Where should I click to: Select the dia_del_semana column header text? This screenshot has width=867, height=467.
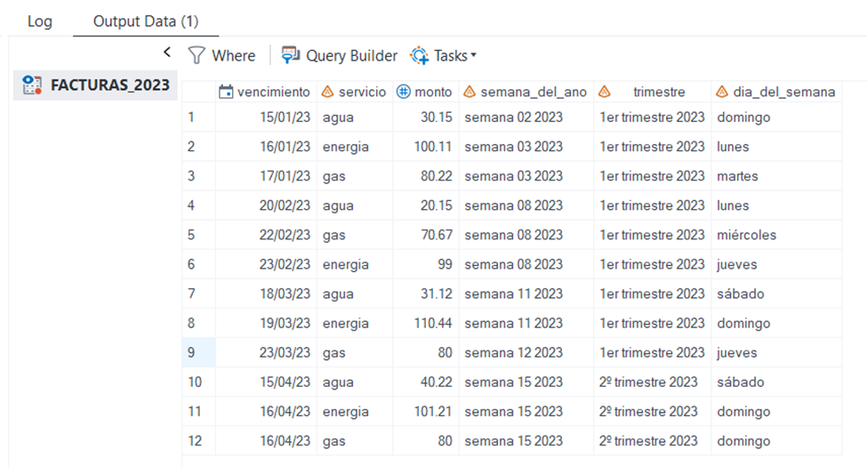(784, 92)
